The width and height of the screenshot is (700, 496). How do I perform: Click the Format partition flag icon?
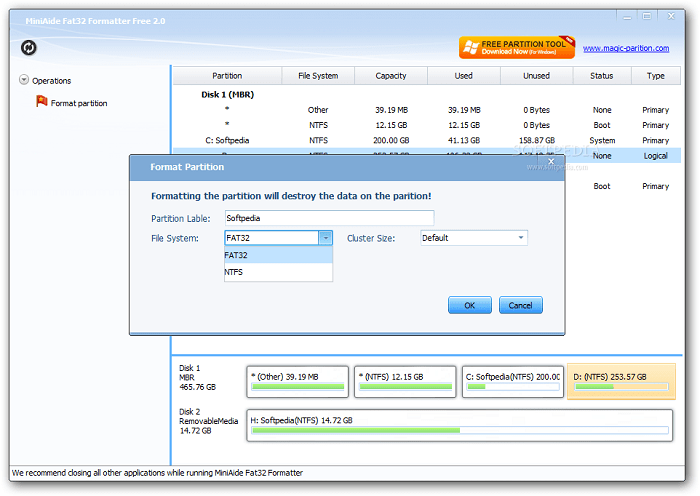pyautogui.click(x=41, y=102)
